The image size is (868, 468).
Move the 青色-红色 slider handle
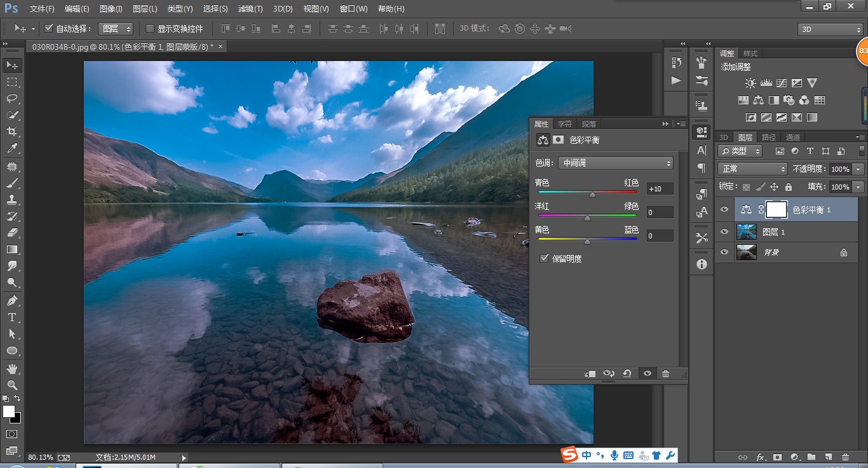coord(592,195)
